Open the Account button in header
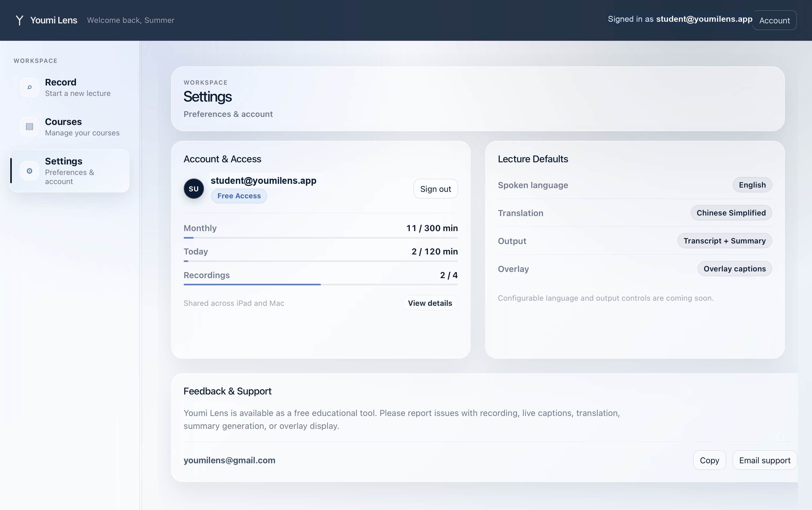Image resolution: width=812 pixels, height=510 pixels. (x=774, y=20)
